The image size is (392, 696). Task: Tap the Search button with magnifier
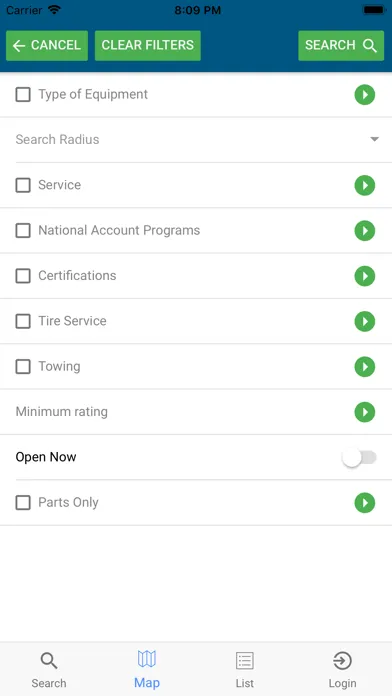[341, 45]
